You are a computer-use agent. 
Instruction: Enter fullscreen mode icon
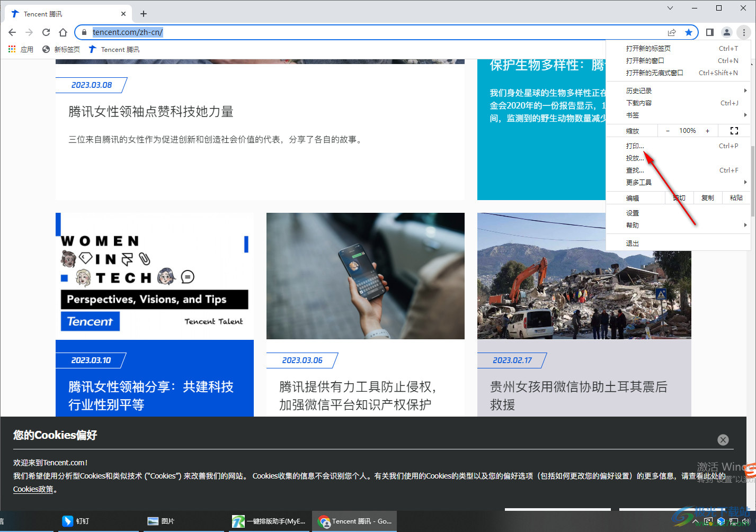coord(734,131)
